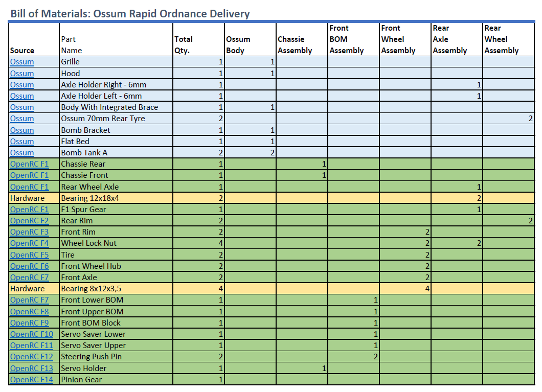
Task: Select the Flat Bed cell
Action: (116, 141)
